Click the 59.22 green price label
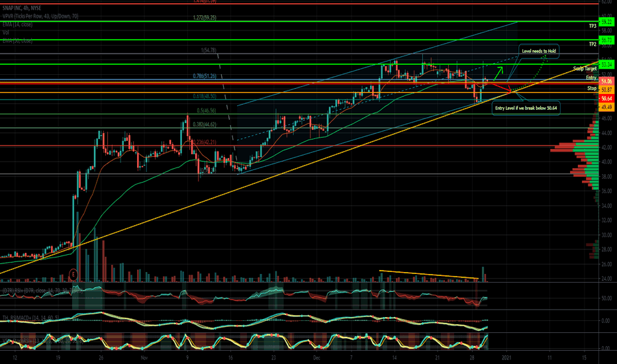Viewport: 617px width, 364px height. coord(606,22)
